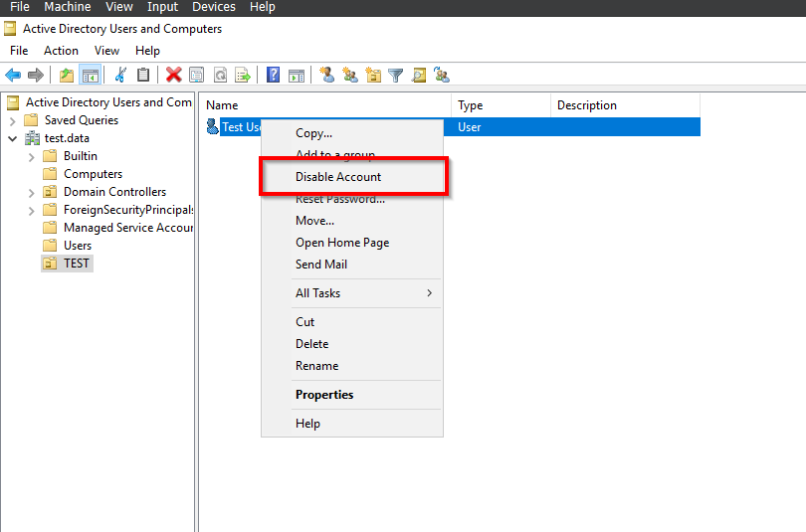The height and width of the screenshot is (532, 806).
Task: Expand the Builtin container node
Action: coord(32,157)
